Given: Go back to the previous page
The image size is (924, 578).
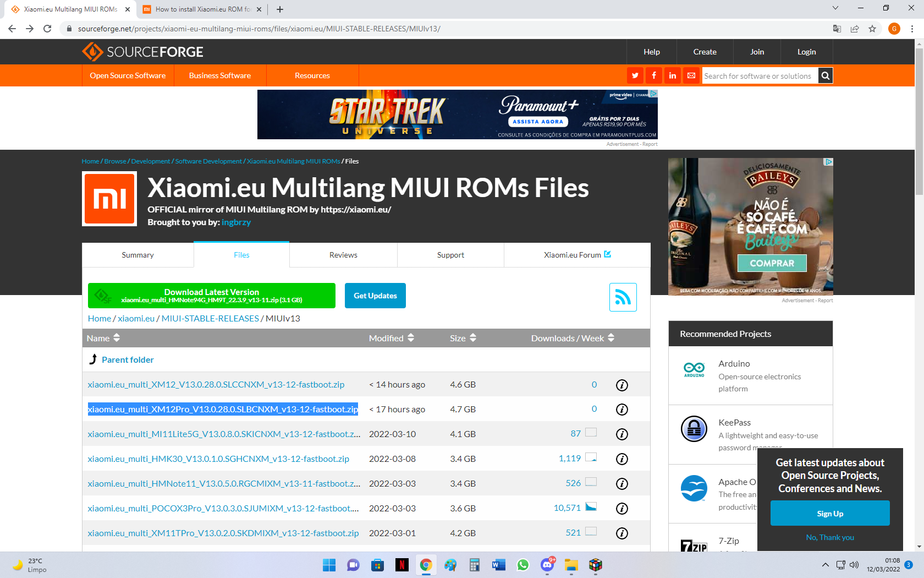Looking at the screenshot, I should click(x=12, y=29).
